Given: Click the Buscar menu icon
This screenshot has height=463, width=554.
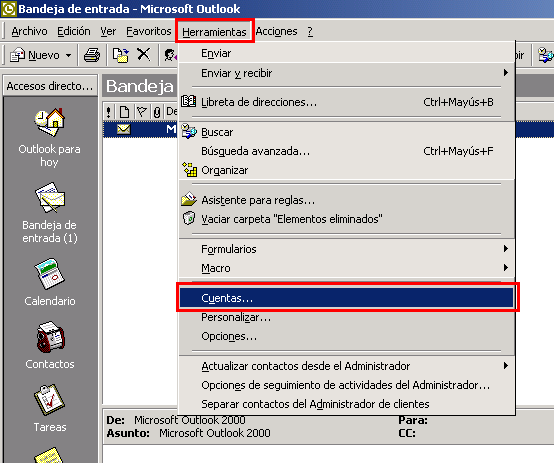Looking at the screenshot, I should coord(189,131).
